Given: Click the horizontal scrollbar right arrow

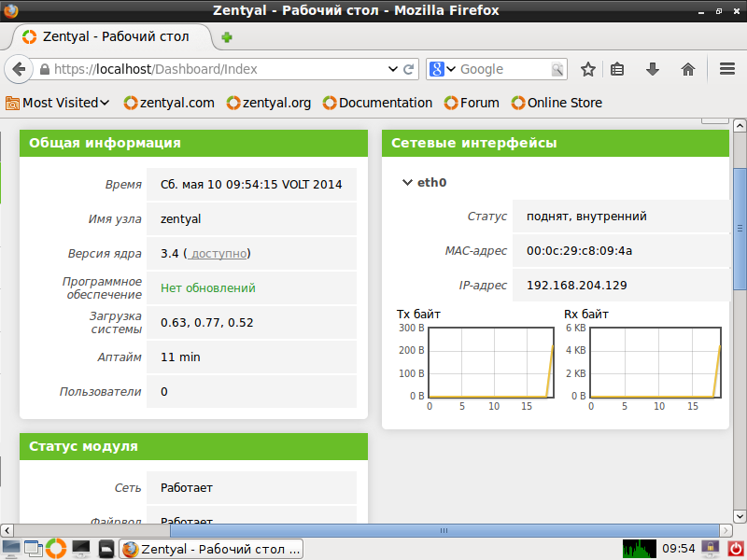Looking at the screenshot, I should (726, 530).
